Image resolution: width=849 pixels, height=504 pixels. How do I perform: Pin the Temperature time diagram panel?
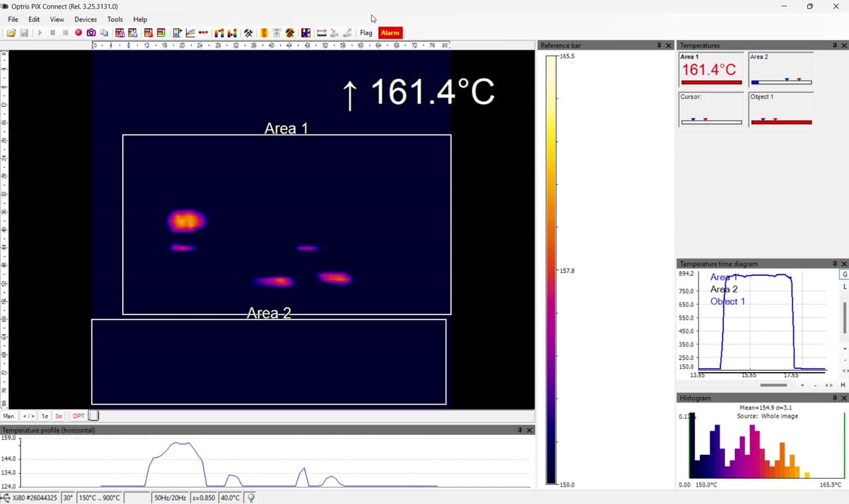pyautogui.click(x=835, y=264)
